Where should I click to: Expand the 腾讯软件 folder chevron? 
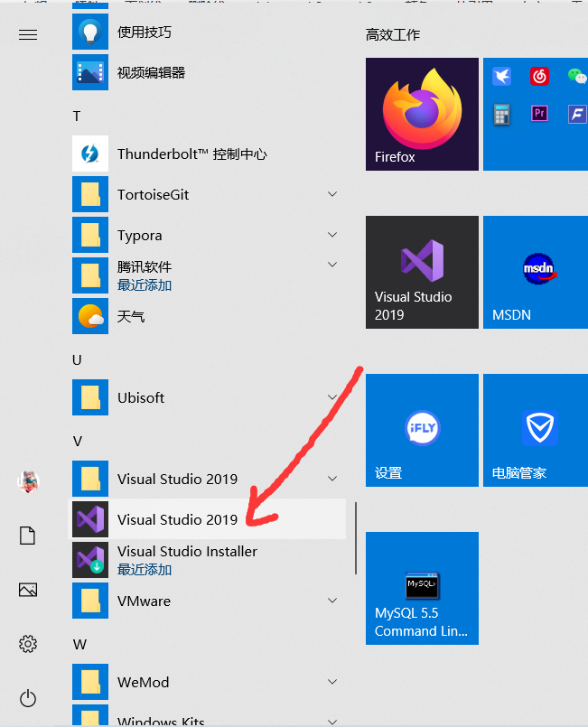point(332,265)
